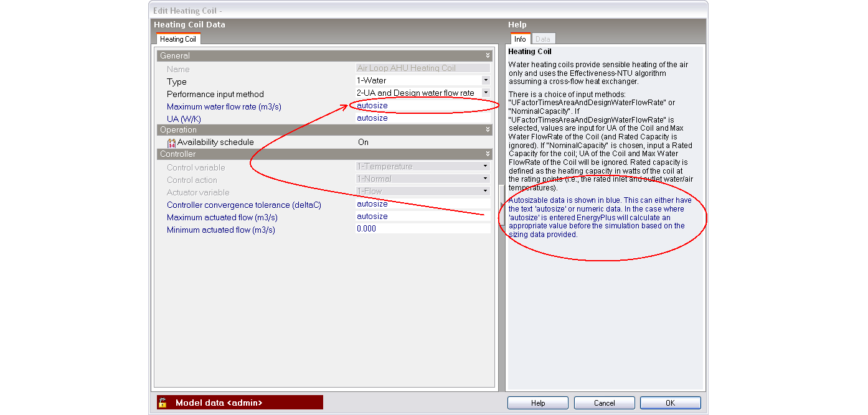Click the Controller convergence tolerance field
868x415 pixels.
click(422, 204)
